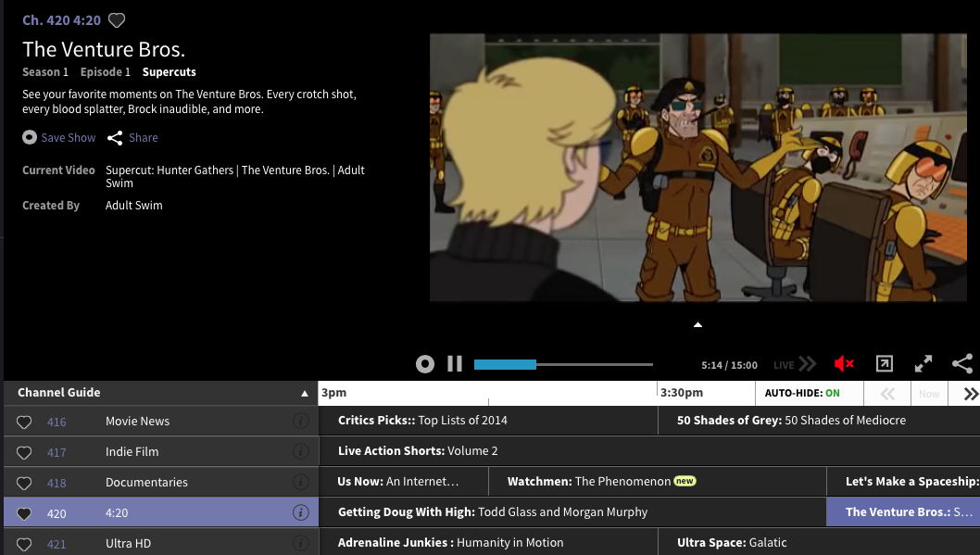Show info for Indie Film channel
Viewport: 980px width, 555px height.
(301, 451)
